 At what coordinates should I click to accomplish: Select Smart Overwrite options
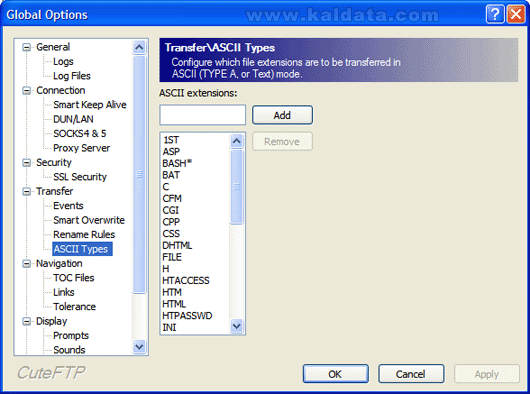tap(89, 220)
